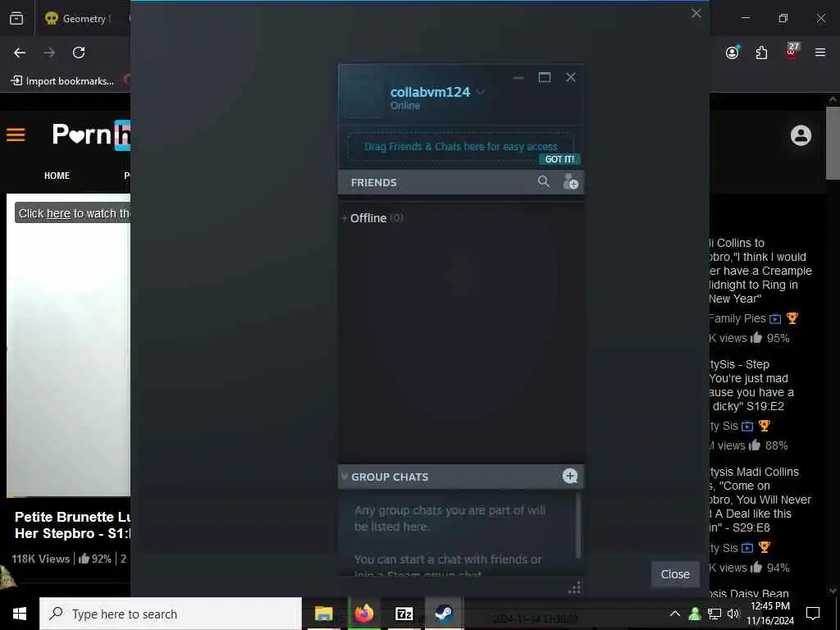Click the Add a Friend icon
The width and height of the screenshot is (840, 630).
tap(571, 182)
